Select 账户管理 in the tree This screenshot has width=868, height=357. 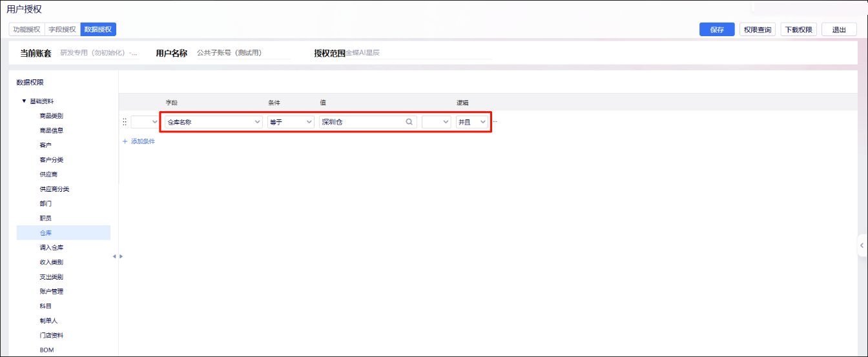pyautogui.click(x=51, y=291)
